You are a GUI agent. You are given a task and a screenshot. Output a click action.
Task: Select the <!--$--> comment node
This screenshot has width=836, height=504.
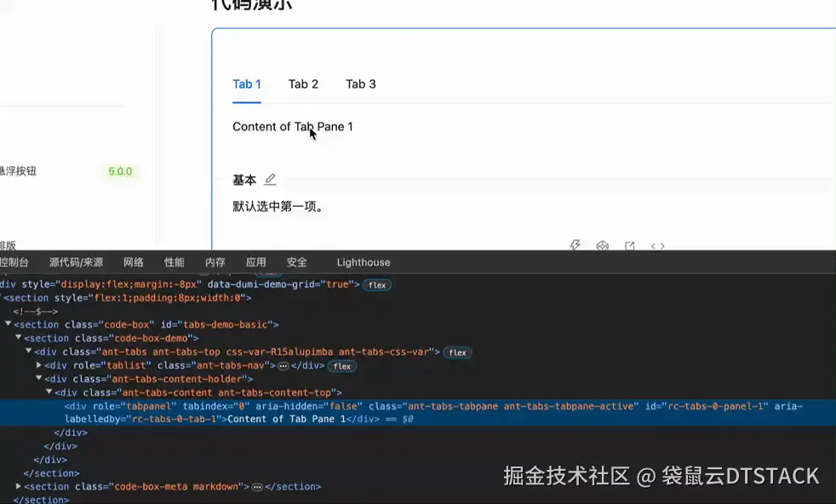click(36, 312)
